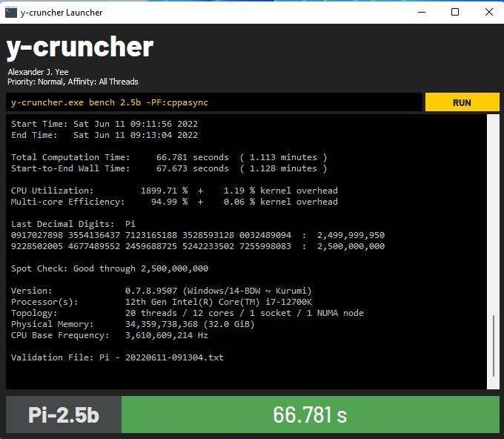Image resolution: width=504 pixels, height=439 pixels.
Task: Click the Processor(s) i7-12700K line
Action: click(x=162, y=302)
